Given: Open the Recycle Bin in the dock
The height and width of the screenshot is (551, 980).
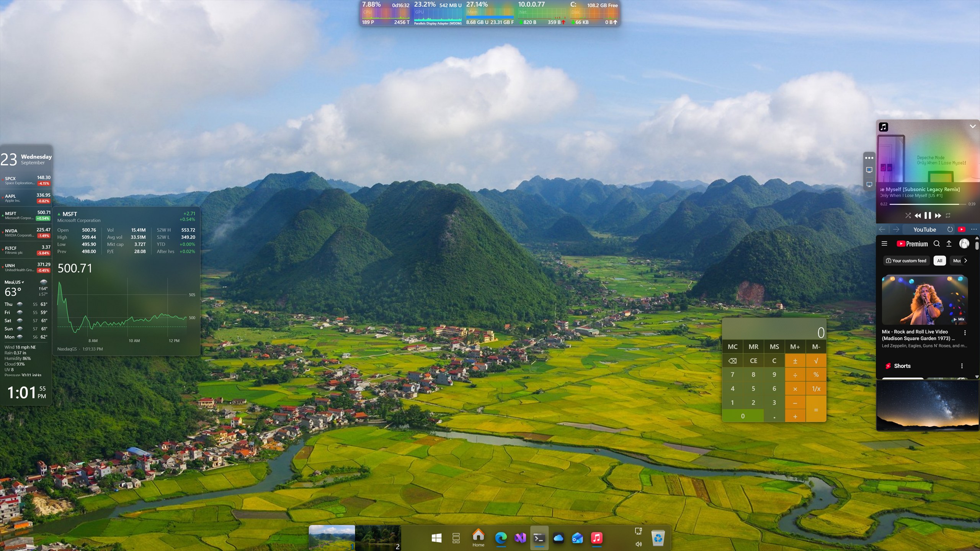Looking at the screenshot, I should tap(658, 538).
